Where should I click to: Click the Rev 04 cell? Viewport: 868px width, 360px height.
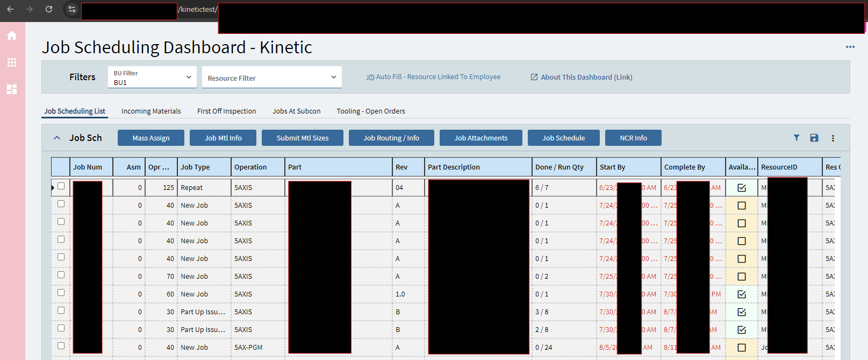pos(408,188)
